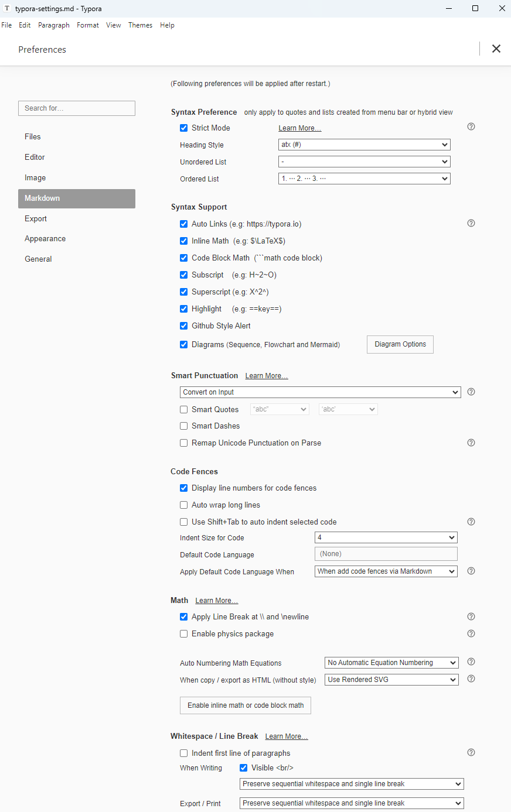Screen dimensions: 511x812
Task: Click the Typora app icon in title bar
Action: (x=7, y=8)
